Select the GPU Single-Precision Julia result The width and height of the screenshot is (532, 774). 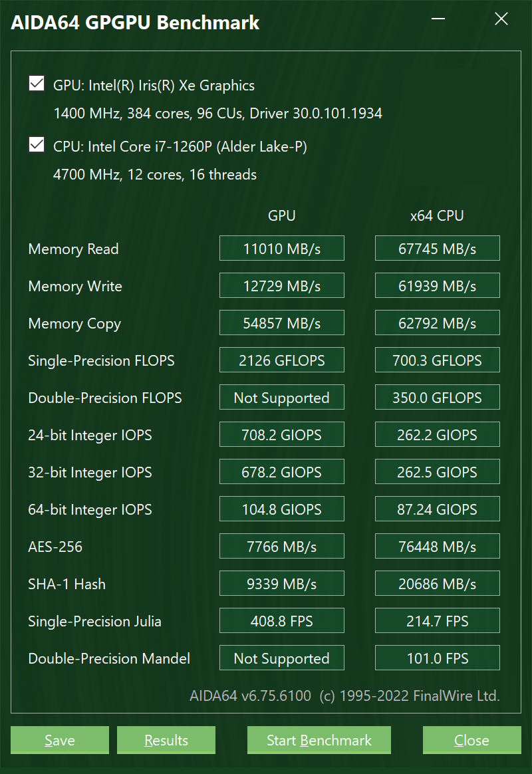coord(282,621)
